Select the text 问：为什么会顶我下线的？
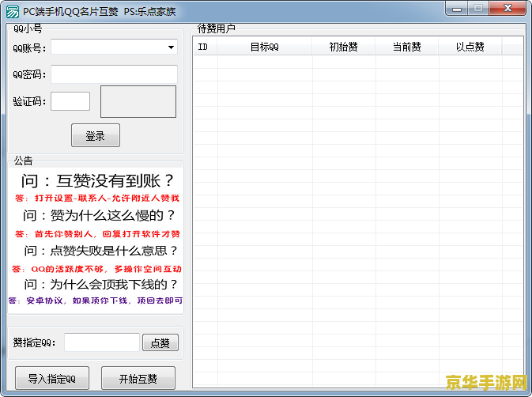The width and height of the screenshot is (532, 397). pos(101,285)
